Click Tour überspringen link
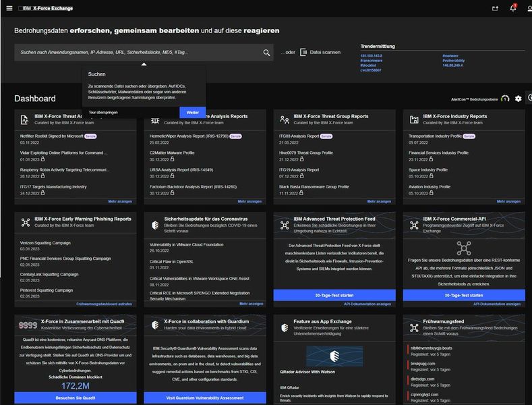The width and height of the screenshot is (532, 405). (x=103, y=113)
